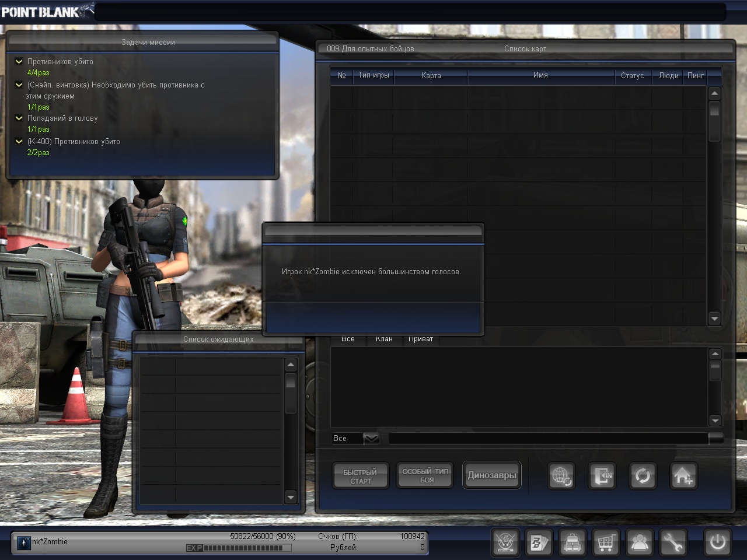Click the EXP progress bar
This screenshot has width=747, height=560.
point(238,548)
